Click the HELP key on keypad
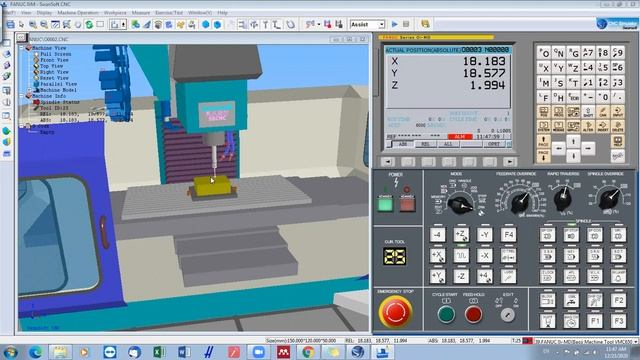Screen dimensions: 640x360 [618, 141]
